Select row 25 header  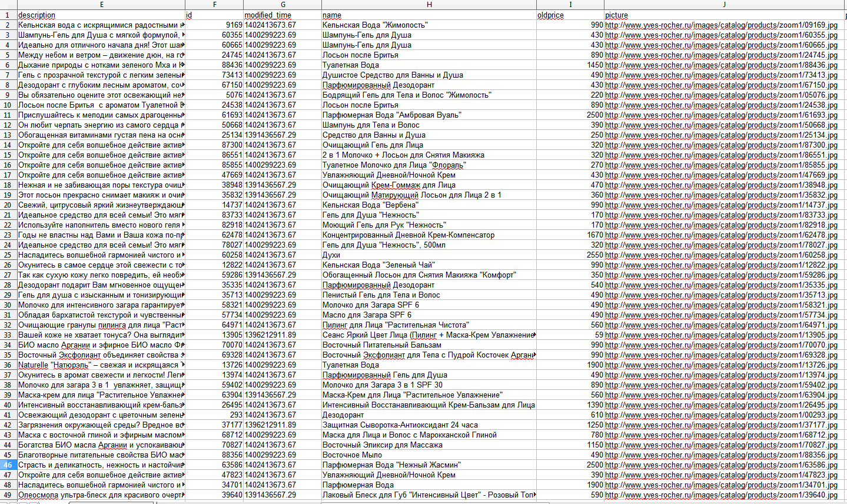[x=8, y=255]
